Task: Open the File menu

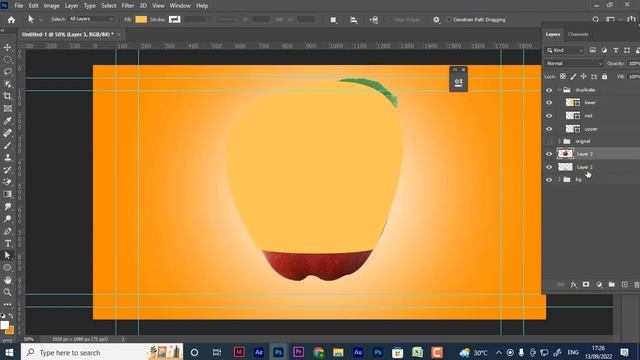Action: 19,6
